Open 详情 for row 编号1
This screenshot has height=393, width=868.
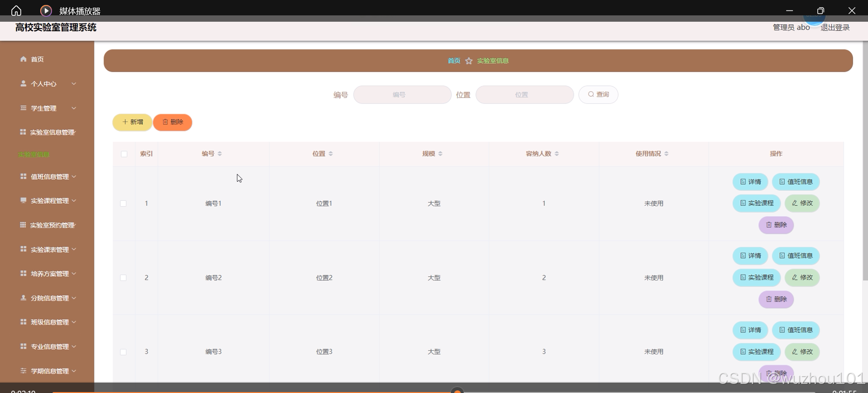[750, 182]
